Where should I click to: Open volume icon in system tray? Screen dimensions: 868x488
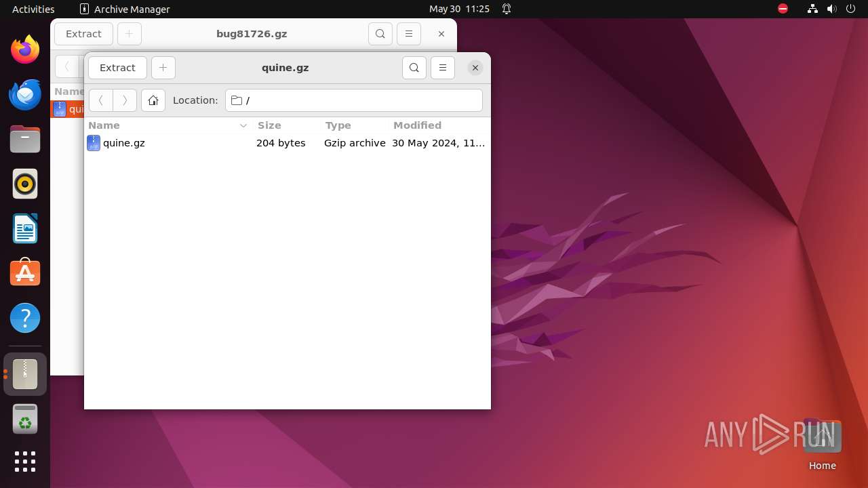tap(832, 9)
